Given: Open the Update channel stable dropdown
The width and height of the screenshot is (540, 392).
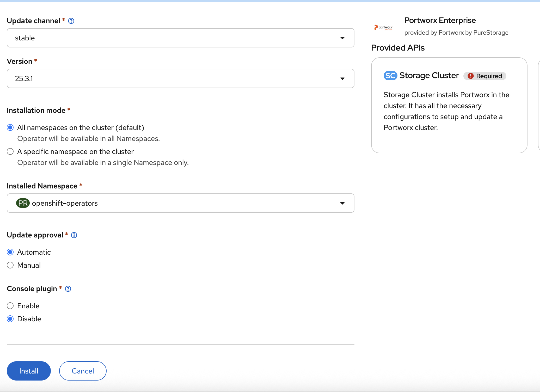Looking at the screenshot, I should 180,38.
